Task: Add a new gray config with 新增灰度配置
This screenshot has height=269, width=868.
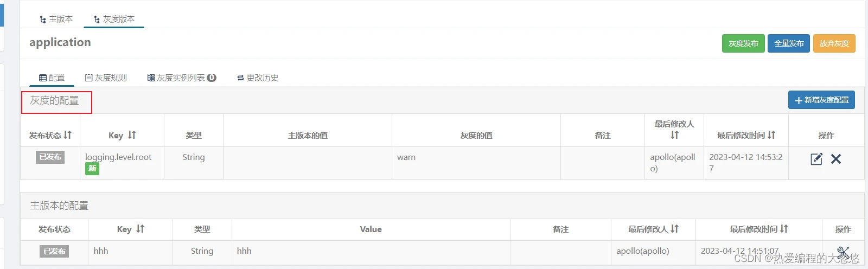Action: point(821,100)
